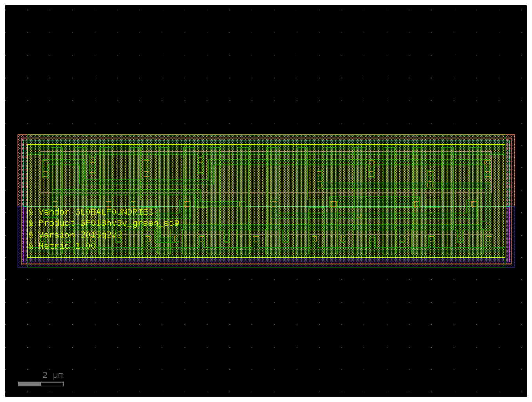
Task: Click the "& Version 2015q2v2" label
Action: coord(75,235)
